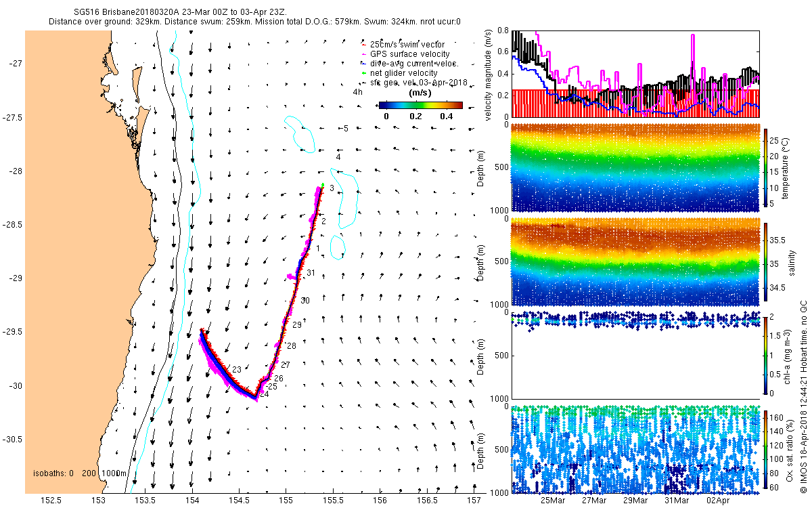Click the '152.5' longitude axis label
812x508 pixels.
(x=52, y=501)
